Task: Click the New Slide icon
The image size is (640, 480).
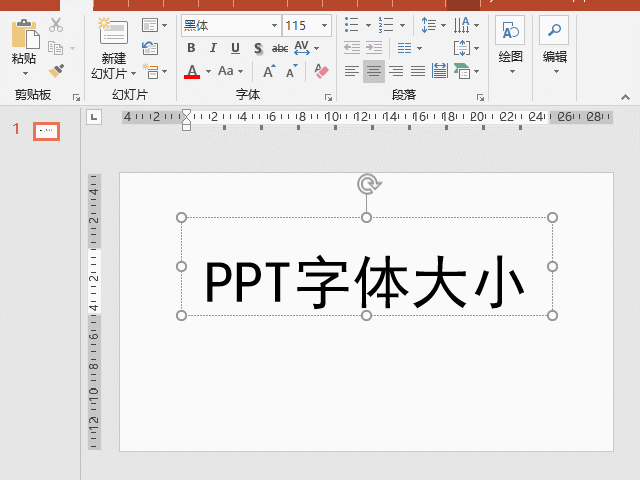Action: tap(113, 31)
